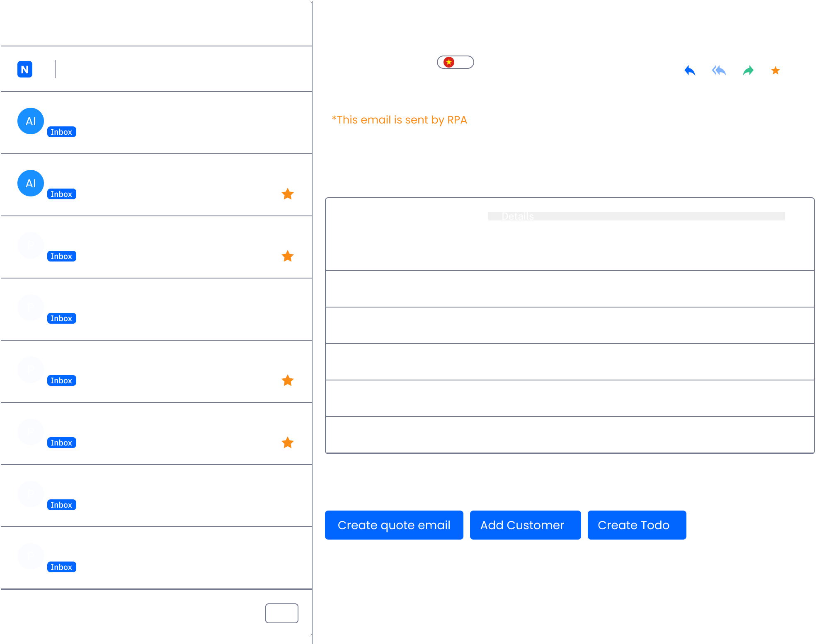This screenshot has width=829, height=644.
Task: Click the Create Todo button
Action: click(x=637, y=525)
